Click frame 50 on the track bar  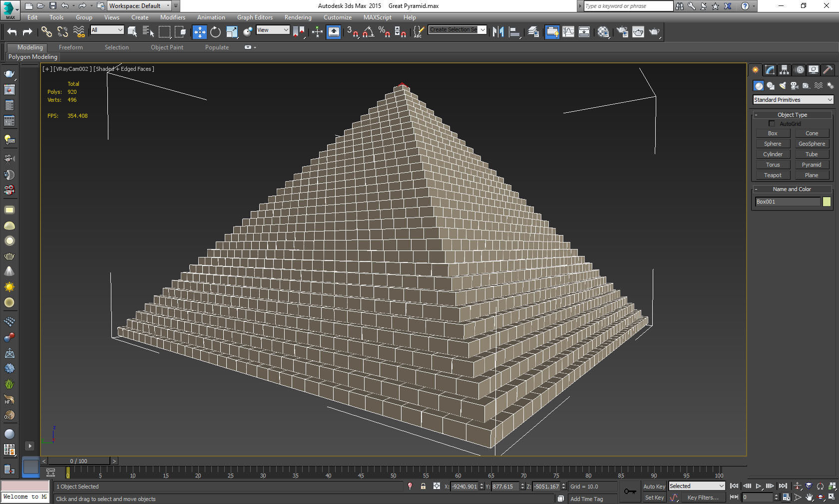click(394, 472)
